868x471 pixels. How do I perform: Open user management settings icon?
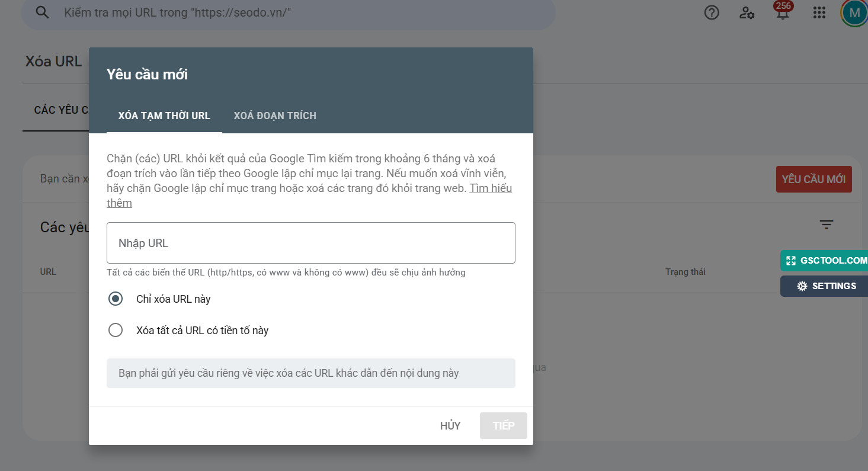tap(747, 12)
